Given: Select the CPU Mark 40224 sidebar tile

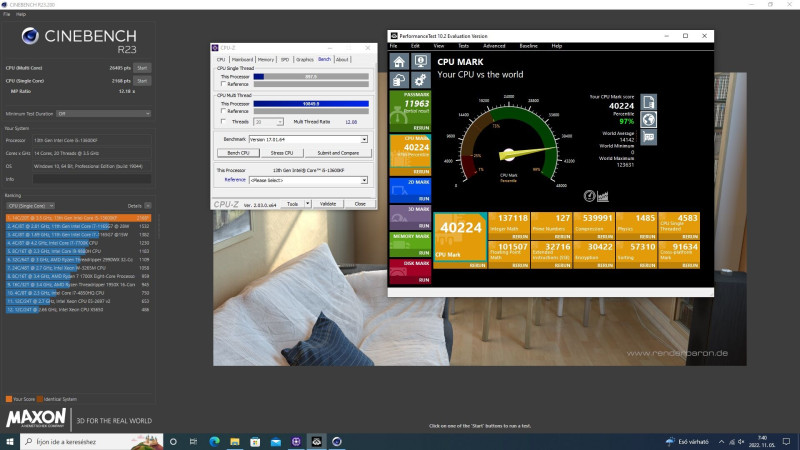Looking at the screenshot, I should click(x=410, y=155).
